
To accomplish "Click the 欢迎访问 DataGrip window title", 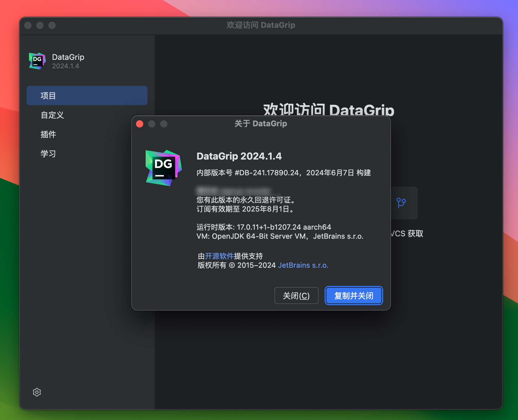I will tap(261, 25).
